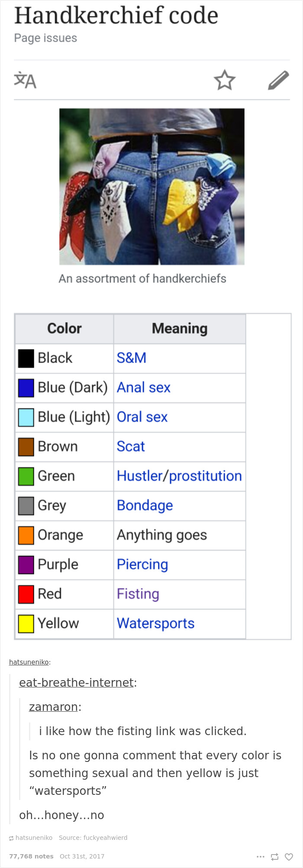Click the hatsuneniko username at top
The width and height of the screenshot is (303, 868).
[x=29, y=662]
